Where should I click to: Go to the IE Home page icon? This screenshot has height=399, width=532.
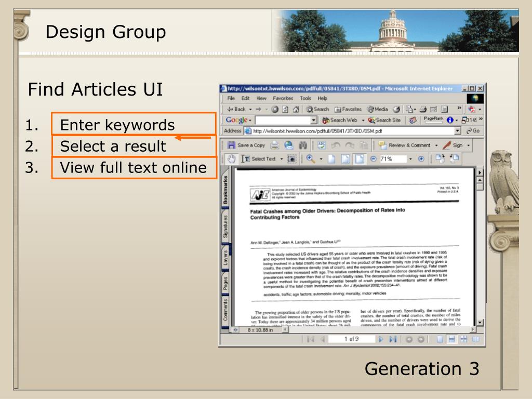[296, 109]
